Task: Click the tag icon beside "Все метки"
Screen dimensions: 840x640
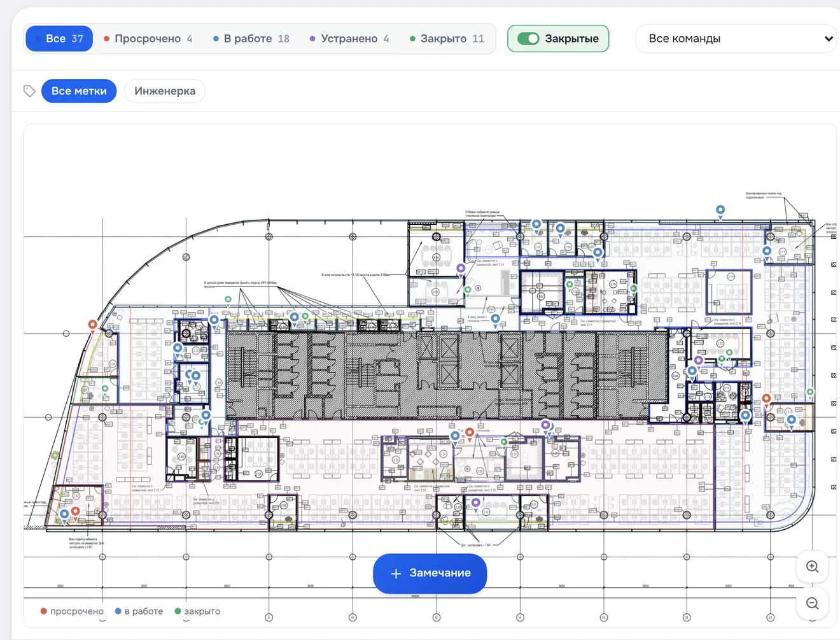Action: point(29,91)
